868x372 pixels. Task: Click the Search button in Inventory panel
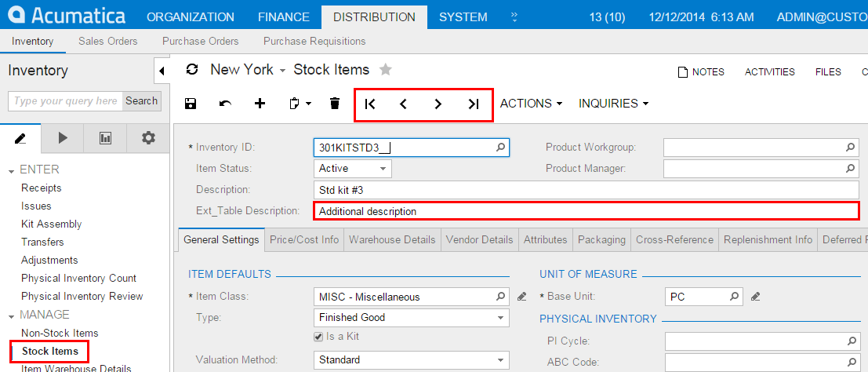(x=141, y=100)
